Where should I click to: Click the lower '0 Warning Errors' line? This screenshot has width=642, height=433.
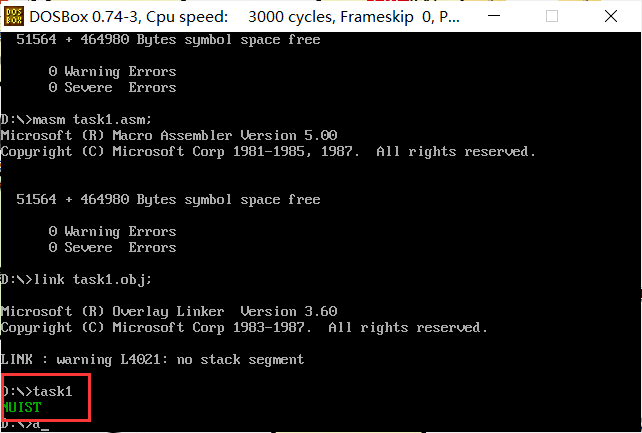pos(113,232)
